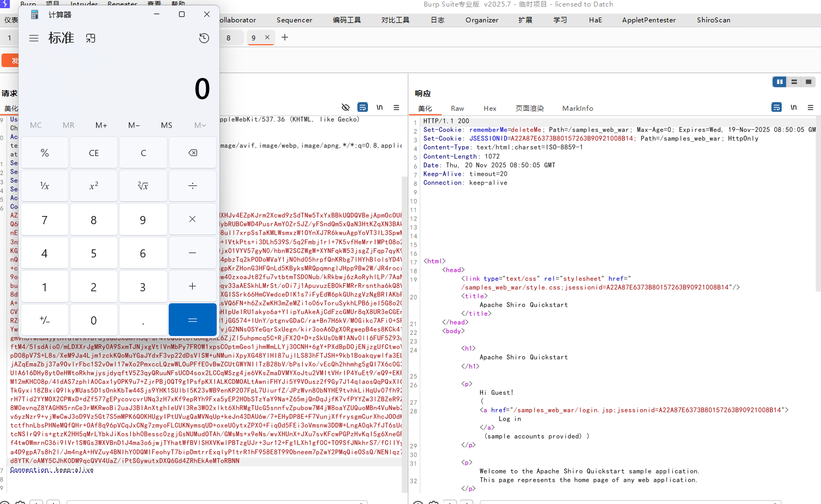The width and height of the screenshot is (821, 504).
Task: Select combined tabbed layout button
Action: (x=808, y=82)
